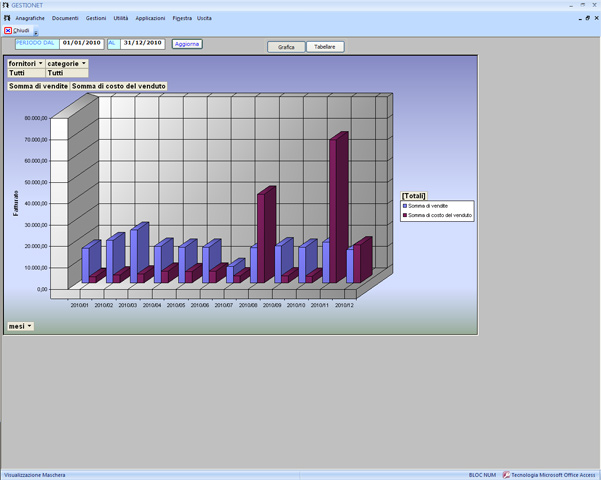Screen dimensions: 601x480
Task: Open the Applicazioni menu
Action: point(150,18)
